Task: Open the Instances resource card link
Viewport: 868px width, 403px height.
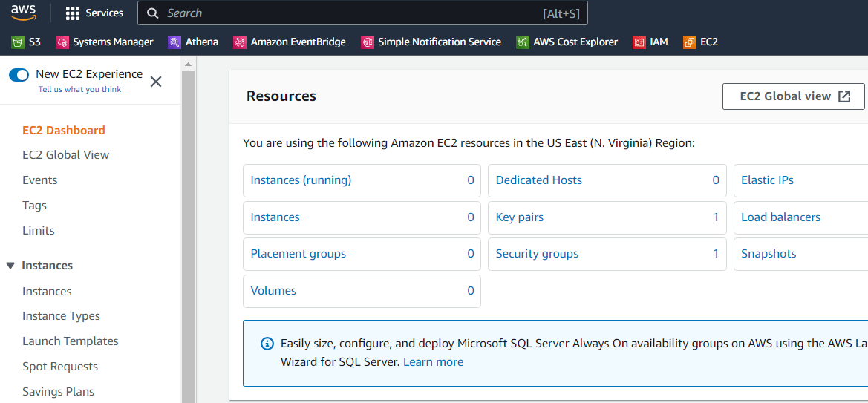Action: click(275, 217)
